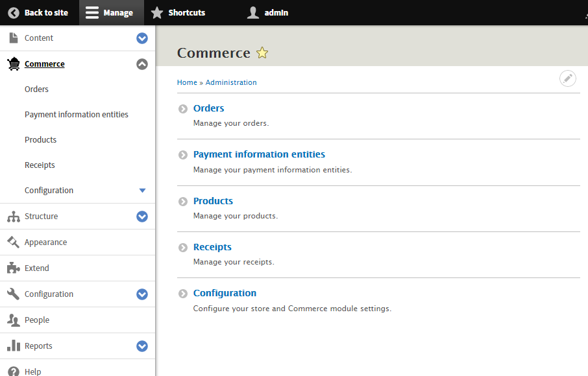The image size is (588, 376).
Task: Go back to site
Action: coord(38,13)
